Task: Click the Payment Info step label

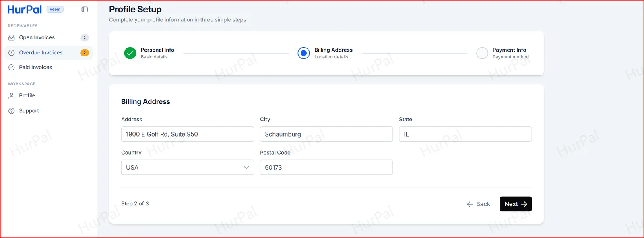Action: pyautogui.click(x=509, y=50)
